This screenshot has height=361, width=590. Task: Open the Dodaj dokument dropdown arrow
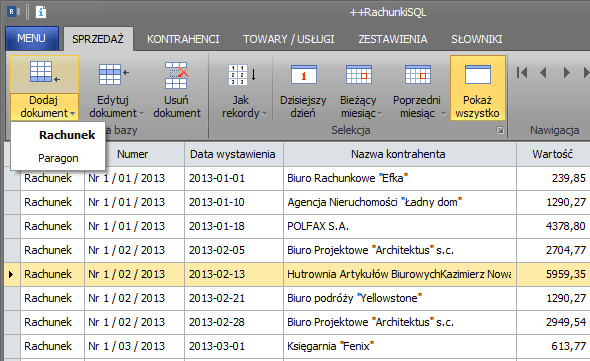point(72,113)
